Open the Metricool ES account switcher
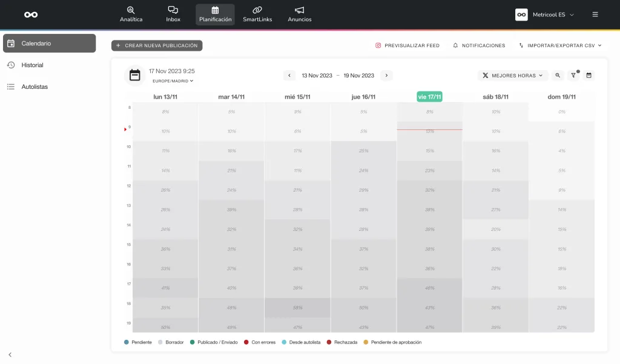 point(544,15)
